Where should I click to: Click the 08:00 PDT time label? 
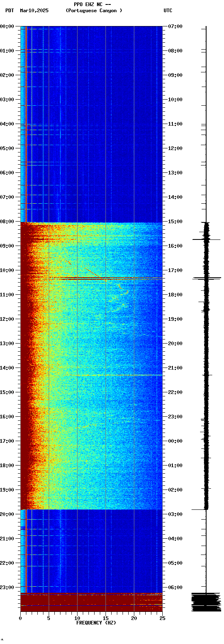point(7,222)
